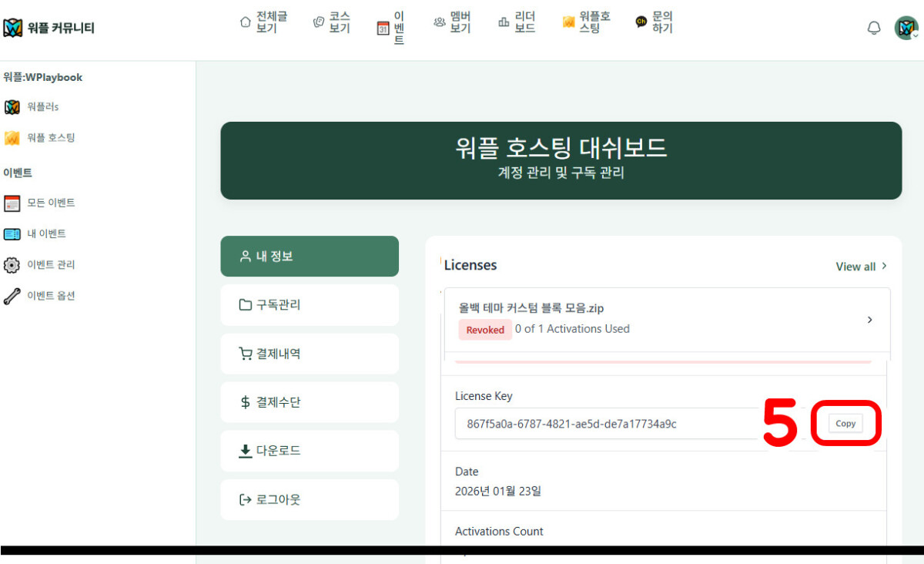This screenshot has height=564, width=924.
Task: Open the notifications bell
Action: point(874,29)
